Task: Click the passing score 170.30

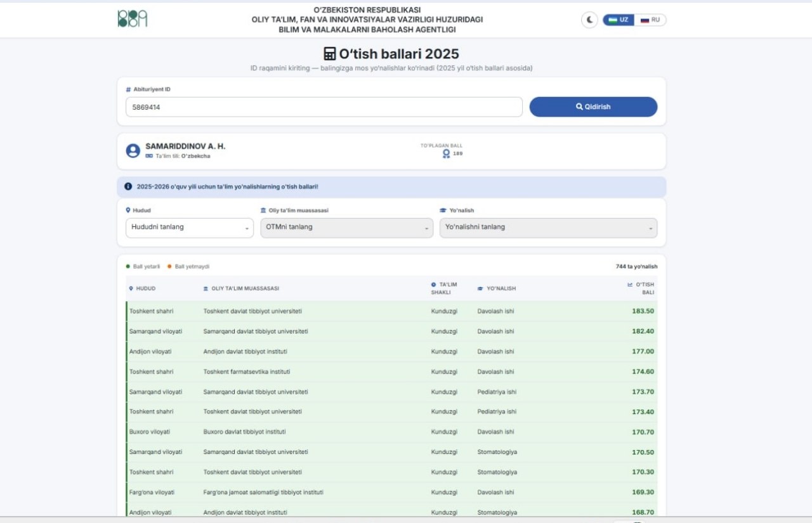Action: click(x=643, y=472)
